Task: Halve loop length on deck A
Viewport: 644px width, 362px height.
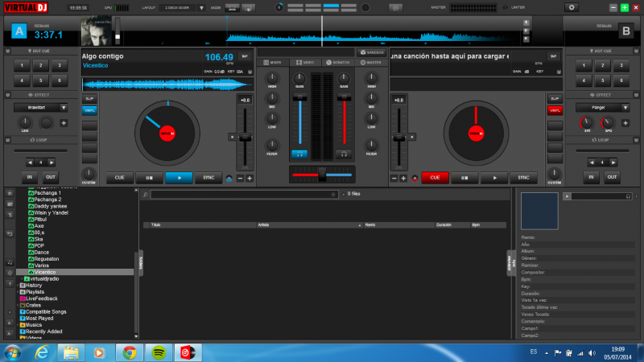Action: (x=30, y=162)
